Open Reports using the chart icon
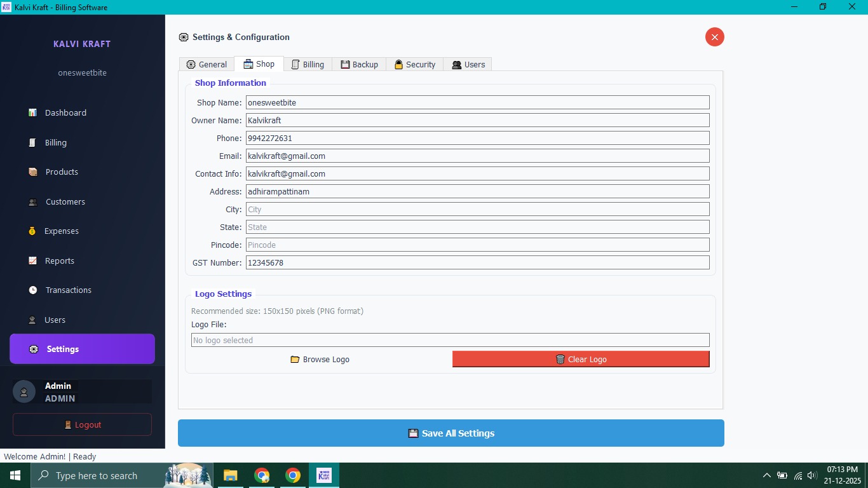Image resolution: width=868 pixels, height=488 pixels. tap(32, 261)
